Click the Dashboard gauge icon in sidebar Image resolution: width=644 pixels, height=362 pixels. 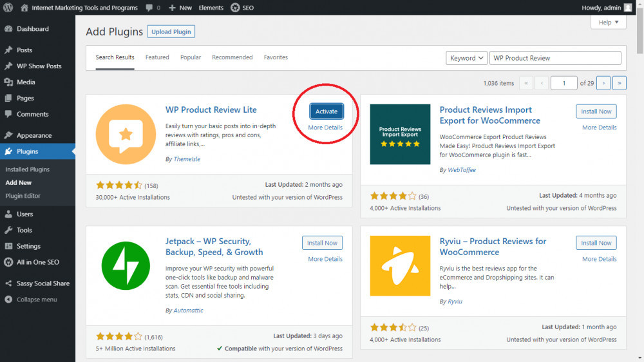click(x=8, y=29)
